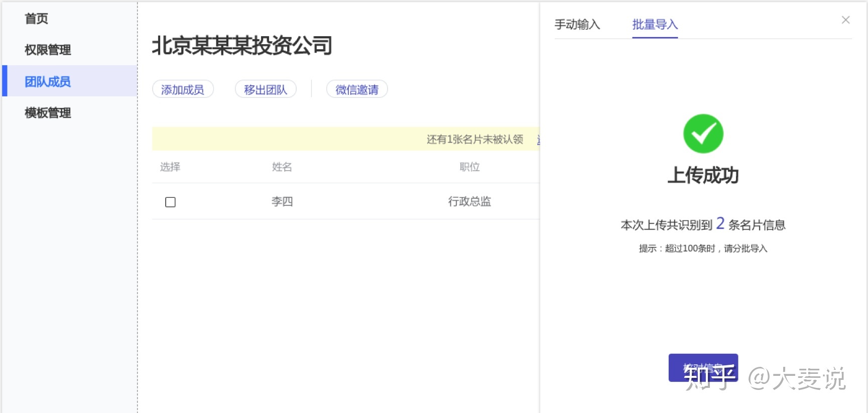Go to 权限管理 in the sidebar
This screenshot has height=413, width=868.
pyautogui.click(x=48, y=50)
